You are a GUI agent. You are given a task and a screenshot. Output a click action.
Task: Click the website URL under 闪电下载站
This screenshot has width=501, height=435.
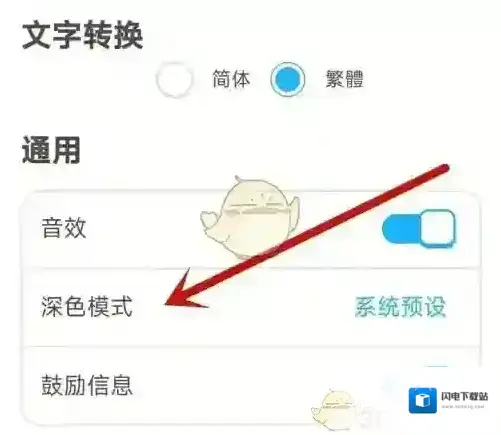pyautogui.click(x=463, y=407)
